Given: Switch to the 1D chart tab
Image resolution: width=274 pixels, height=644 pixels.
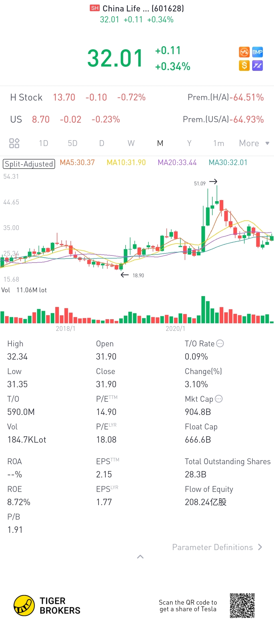Looking at the screenshot, I should pos(44,143).
